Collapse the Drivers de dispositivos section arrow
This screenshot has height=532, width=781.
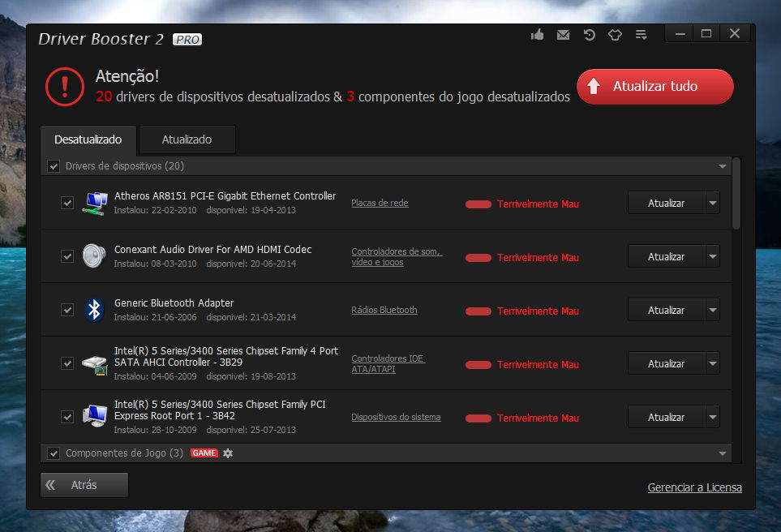tap(723, 166)
